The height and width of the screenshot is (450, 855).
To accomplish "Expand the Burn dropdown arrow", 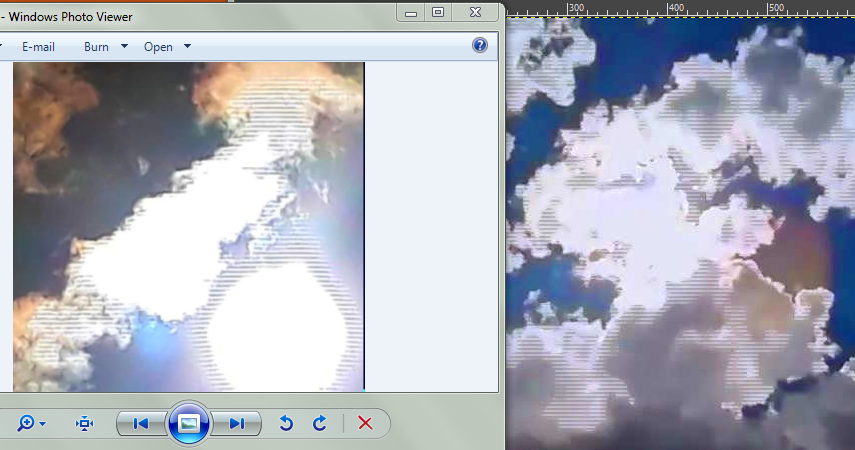I will tap(124, 46).
